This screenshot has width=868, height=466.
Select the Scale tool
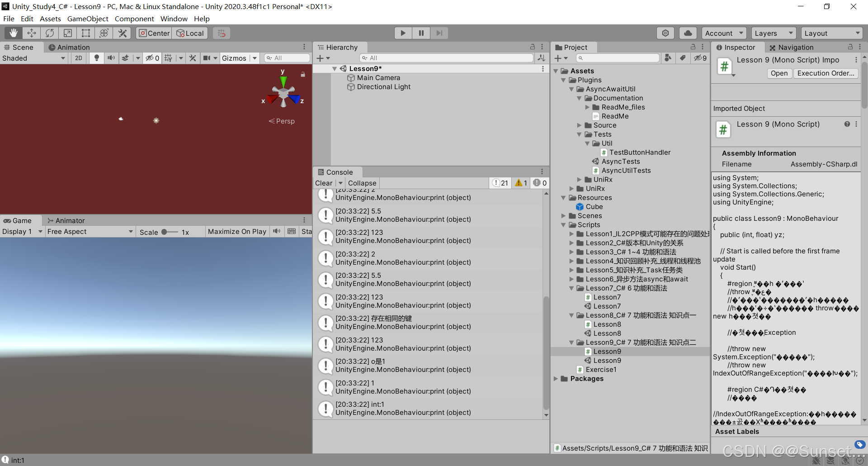(x=68, y=33)
